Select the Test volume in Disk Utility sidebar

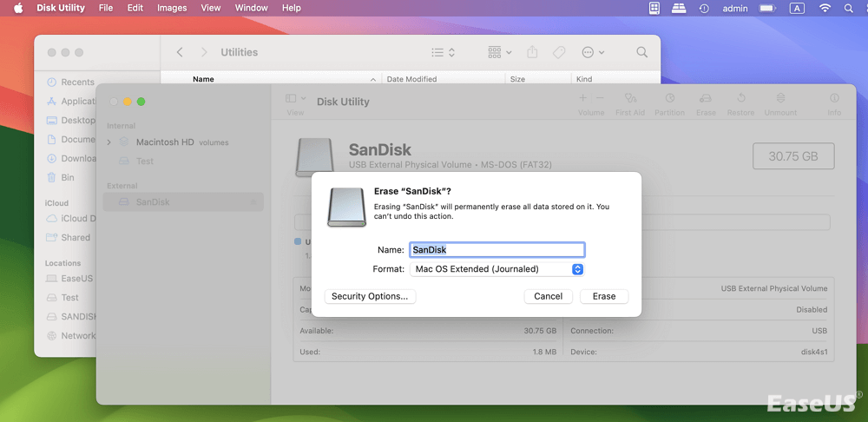[x=145, y=162]
